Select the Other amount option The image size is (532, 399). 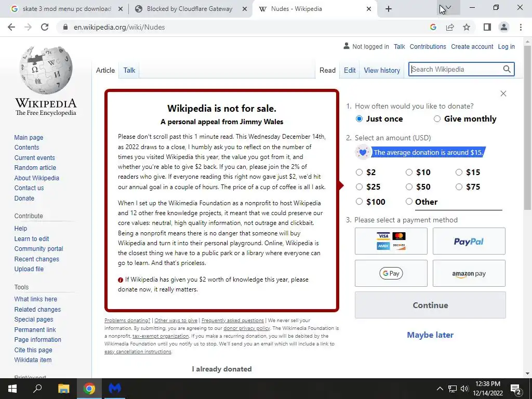[x=409, y=202]
